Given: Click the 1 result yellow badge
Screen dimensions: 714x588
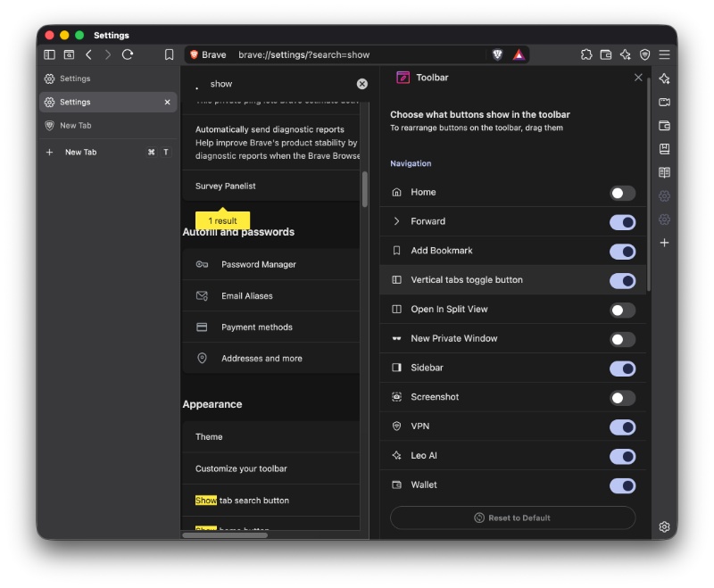Looking at the screenshot, I should (222, 220).
